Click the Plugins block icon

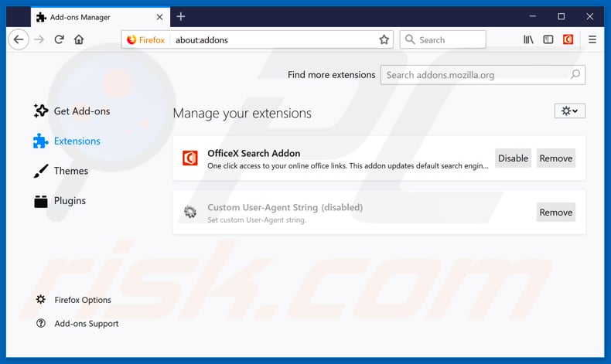40,201
